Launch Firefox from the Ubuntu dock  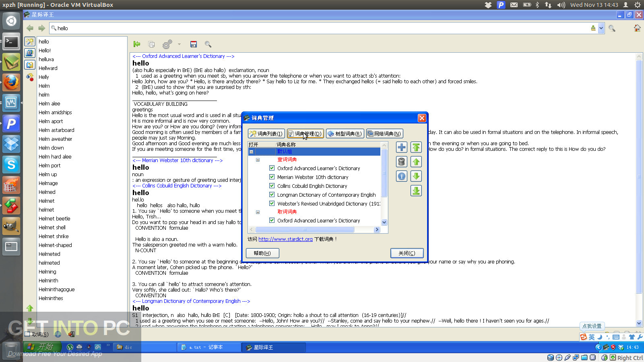(11, 82)
